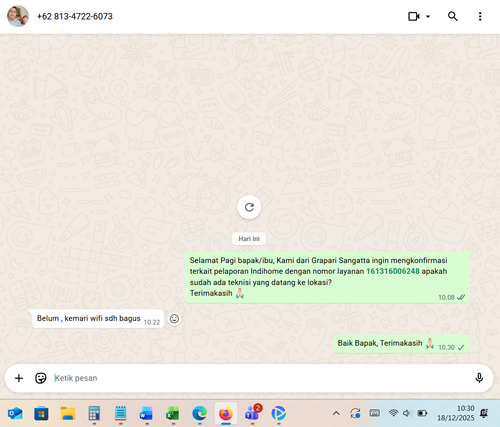Open the attach plus menu
Viewport: 500px width, 427px height.
coord(19,378)
